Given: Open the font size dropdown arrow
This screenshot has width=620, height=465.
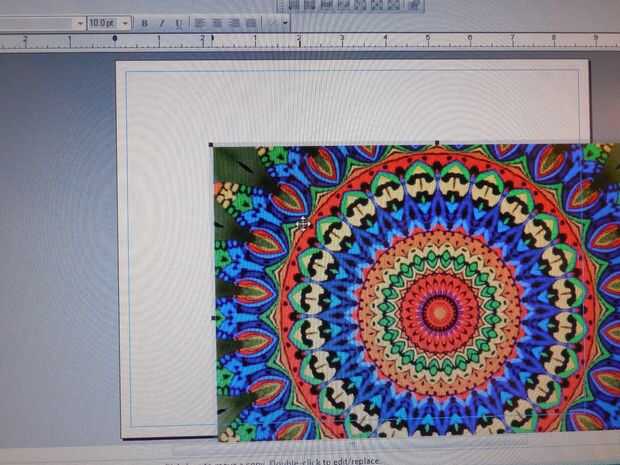Looking at the screenshot, I should click(x=125, y=23).
